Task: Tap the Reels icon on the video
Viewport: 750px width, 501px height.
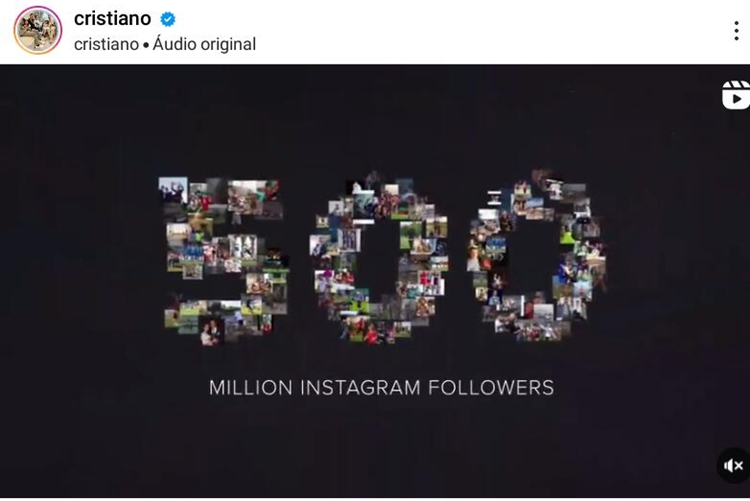Action: coord(736,95)
